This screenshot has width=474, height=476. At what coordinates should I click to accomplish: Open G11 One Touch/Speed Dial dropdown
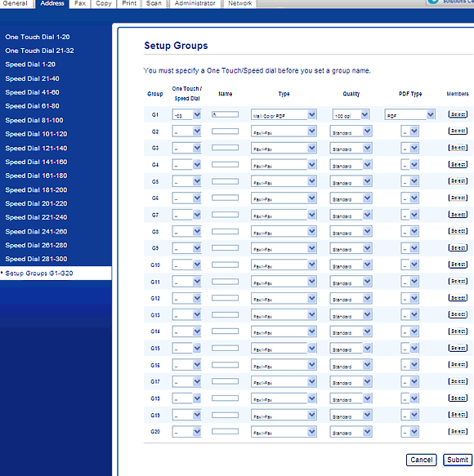(186, 282)
